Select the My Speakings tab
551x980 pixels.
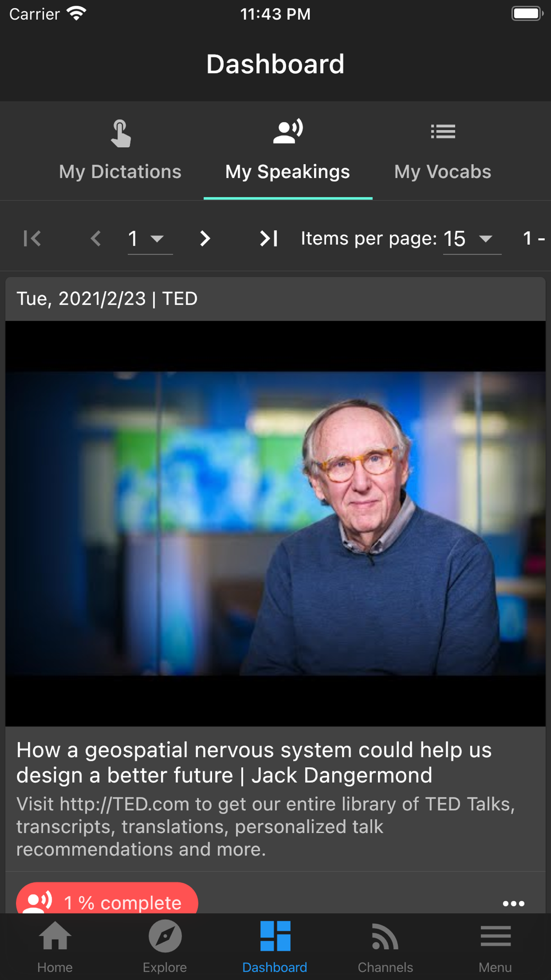click(x=288, y=150)
